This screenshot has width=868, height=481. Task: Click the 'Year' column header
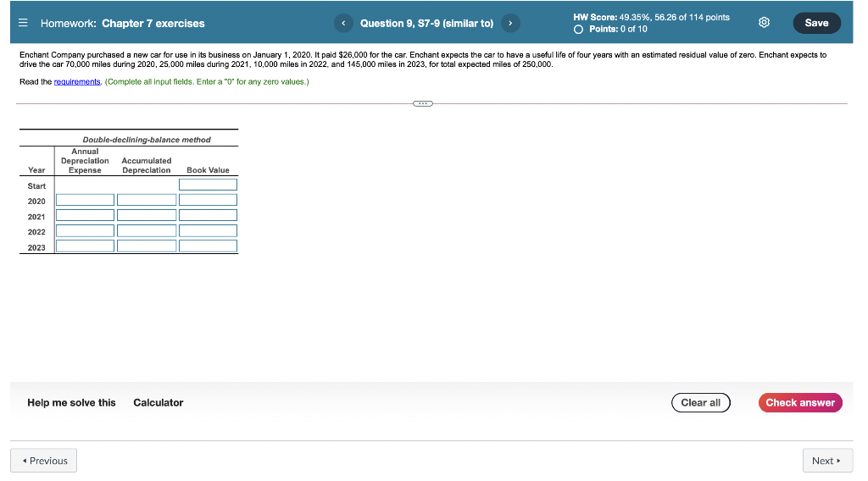pyautogui.click(x=36, y=170)
